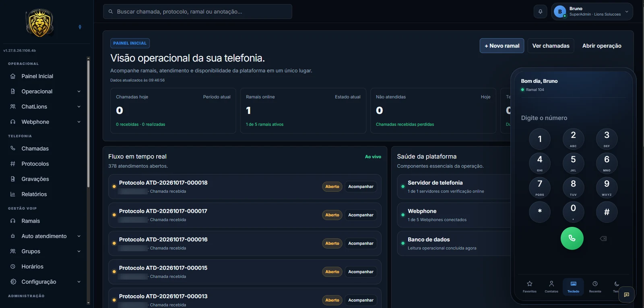Click the search field Buscar chamada
This screenshot has width=644, height=308.
point(198,12)
